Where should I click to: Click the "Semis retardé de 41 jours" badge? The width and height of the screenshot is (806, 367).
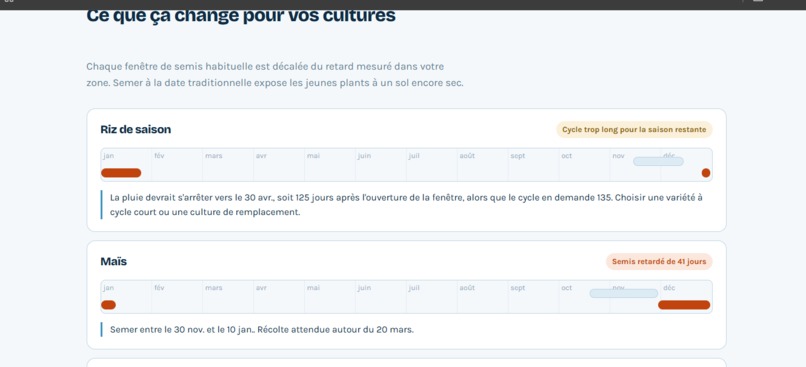[659, 262]
